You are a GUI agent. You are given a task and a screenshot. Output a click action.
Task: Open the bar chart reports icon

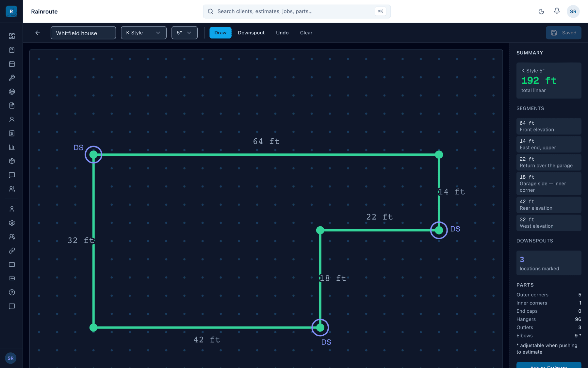coord(12,147)
